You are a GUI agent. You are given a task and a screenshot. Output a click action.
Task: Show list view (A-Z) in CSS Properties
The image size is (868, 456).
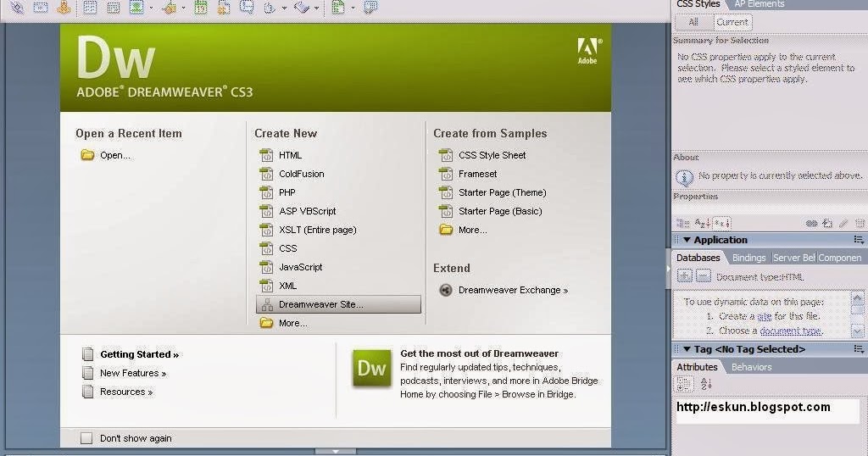tap(702, 223)
